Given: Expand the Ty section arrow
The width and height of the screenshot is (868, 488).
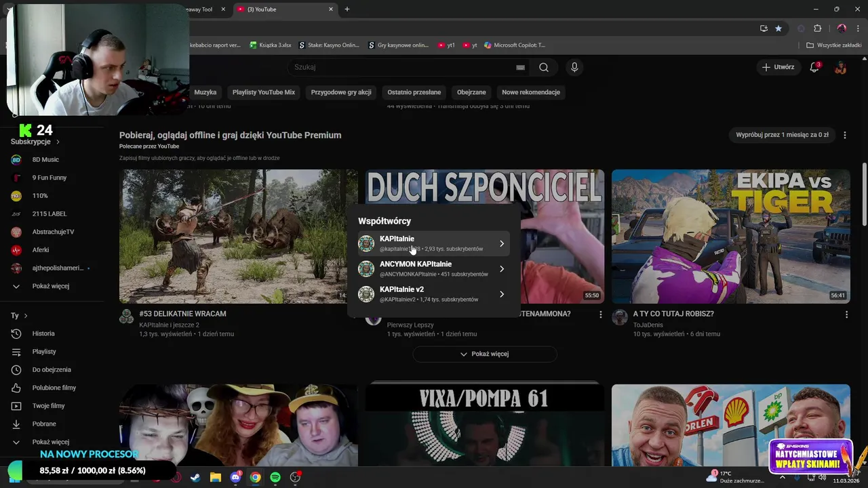Looking at the screenshot, I should tap(26, 316).
